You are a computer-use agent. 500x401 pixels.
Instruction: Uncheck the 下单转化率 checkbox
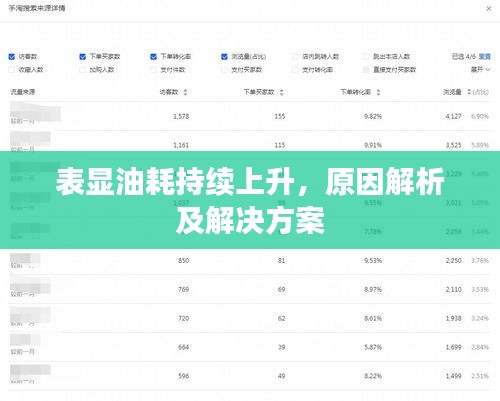[153, 57]
